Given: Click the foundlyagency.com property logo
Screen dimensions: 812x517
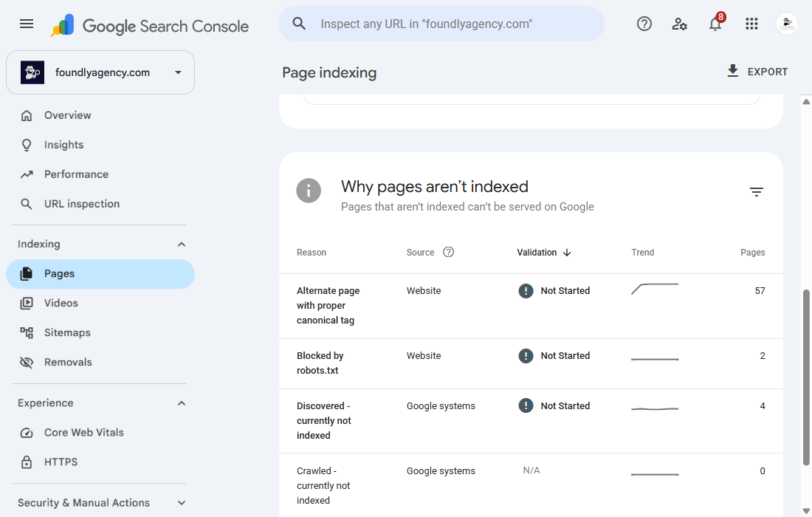Looking at the screenshot, I should pos(32,72).
